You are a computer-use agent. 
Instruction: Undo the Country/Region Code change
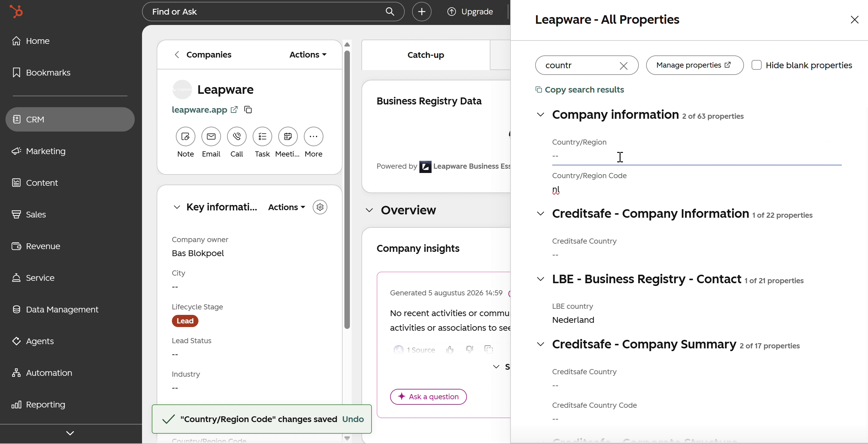coord(353,419)
